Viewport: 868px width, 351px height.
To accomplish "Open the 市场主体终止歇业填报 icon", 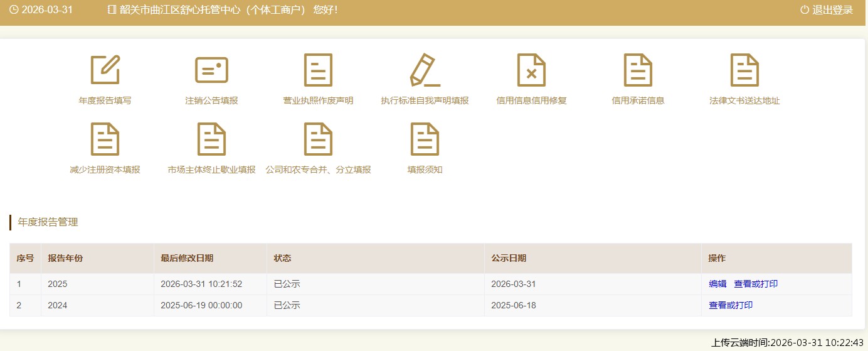I will pyautogui.click(x=211, y=139).
